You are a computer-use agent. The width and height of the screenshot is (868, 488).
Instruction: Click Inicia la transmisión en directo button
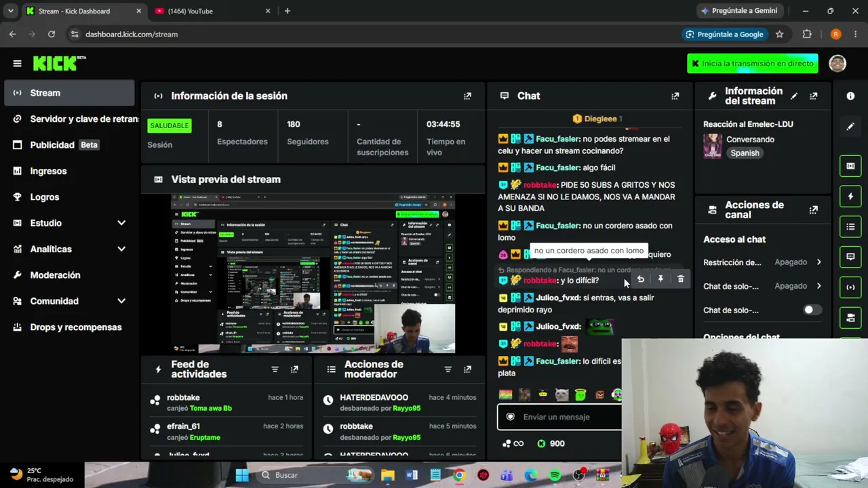(752, 63)
